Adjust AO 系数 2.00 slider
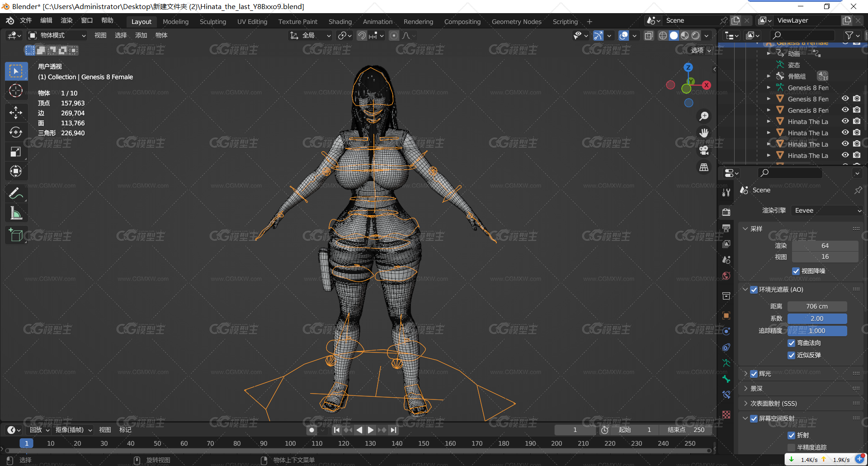The image size is (868, 466). (817, 319)
